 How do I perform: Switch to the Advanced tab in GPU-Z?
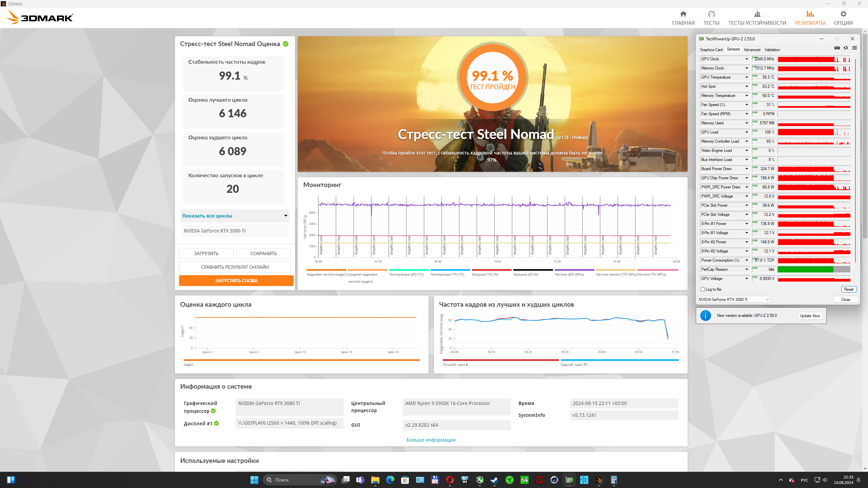[752, 50]
